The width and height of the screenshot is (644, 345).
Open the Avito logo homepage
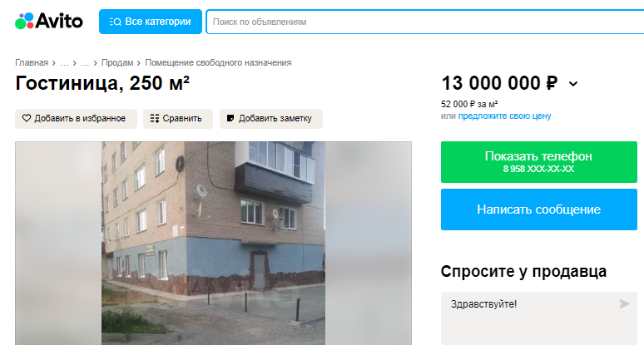pyautogui.click(x=49, y=21)
